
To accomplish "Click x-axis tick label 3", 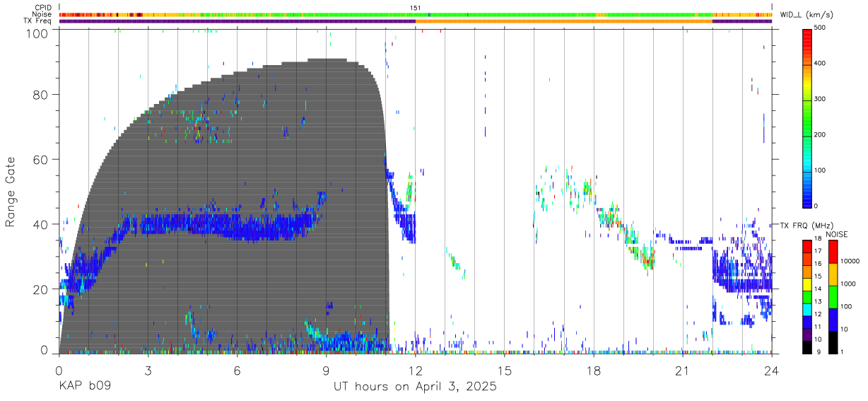I will [x=148, y=371].
